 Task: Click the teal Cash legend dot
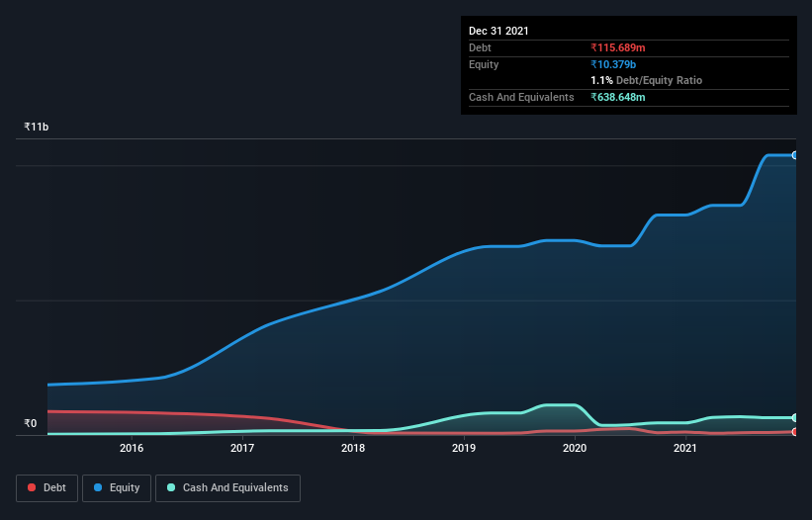(x=171, y=487)
